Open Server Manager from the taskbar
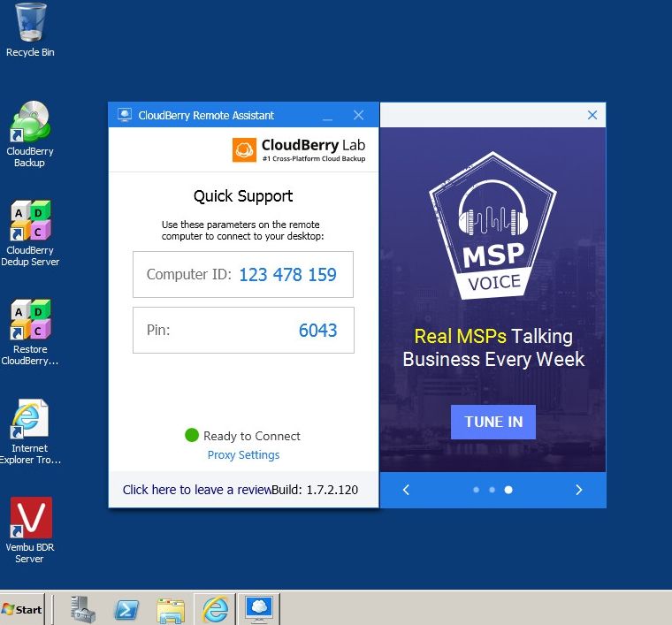The image size is (672, 625). 83,609
